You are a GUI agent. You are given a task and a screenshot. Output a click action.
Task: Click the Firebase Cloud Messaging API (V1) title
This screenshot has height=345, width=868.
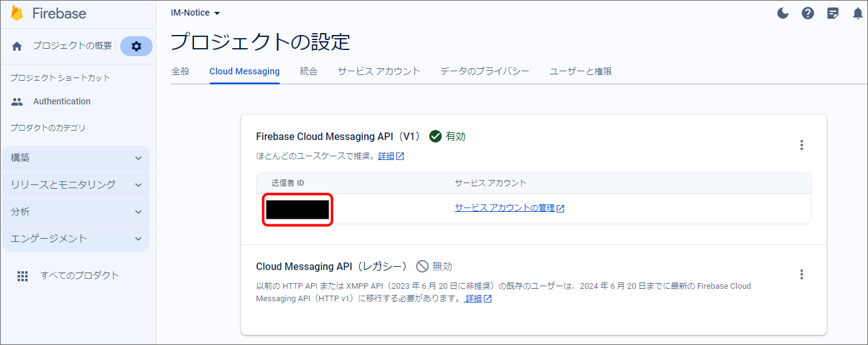(339, 136)
